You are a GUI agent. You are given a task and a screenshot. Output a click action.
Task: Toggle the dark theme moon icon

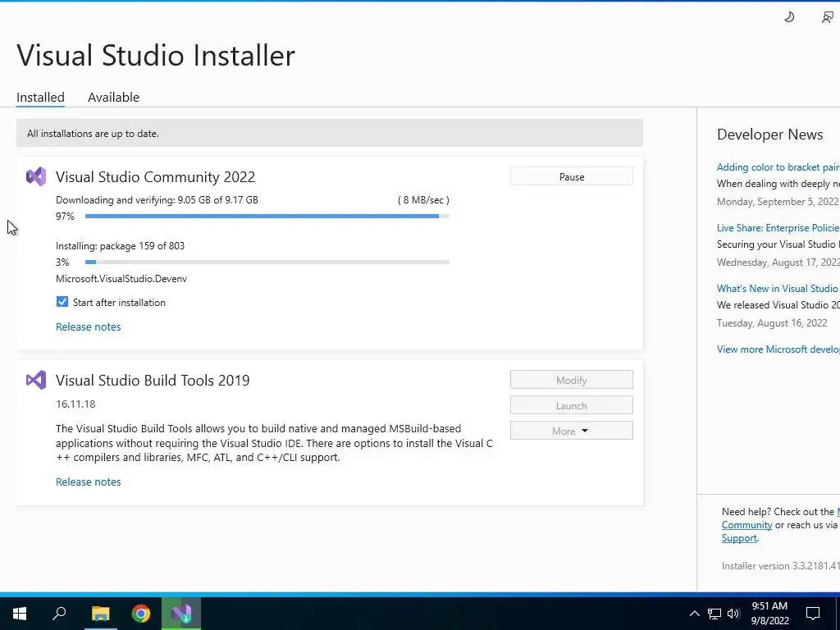click(x=789, y=17)
